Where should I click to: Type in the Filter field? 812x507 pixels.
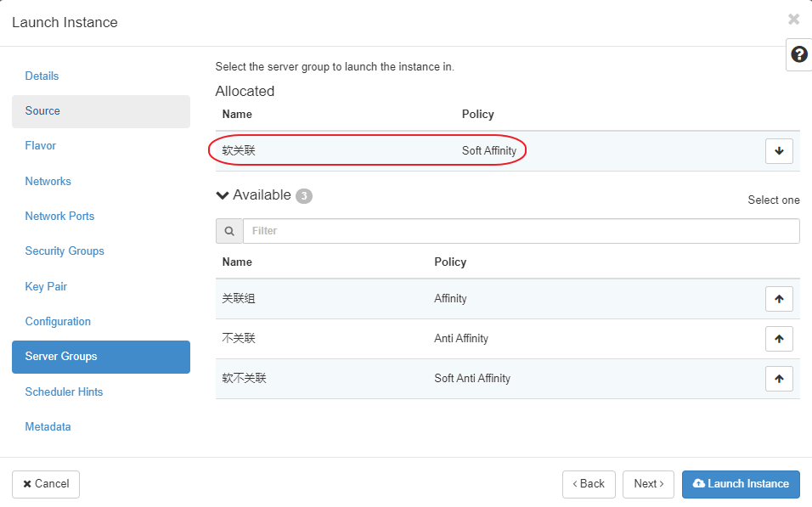coord(521,231)
